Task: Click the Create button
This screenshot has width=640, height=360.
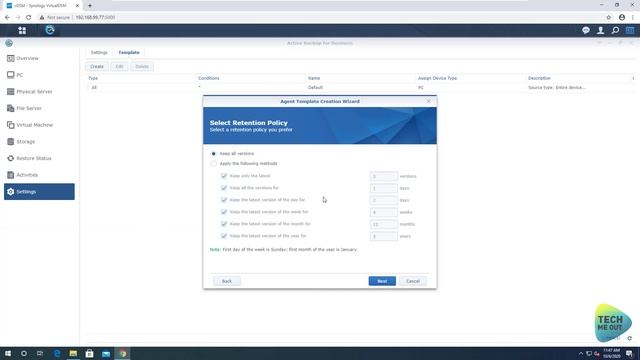Action: coord(97,67)
